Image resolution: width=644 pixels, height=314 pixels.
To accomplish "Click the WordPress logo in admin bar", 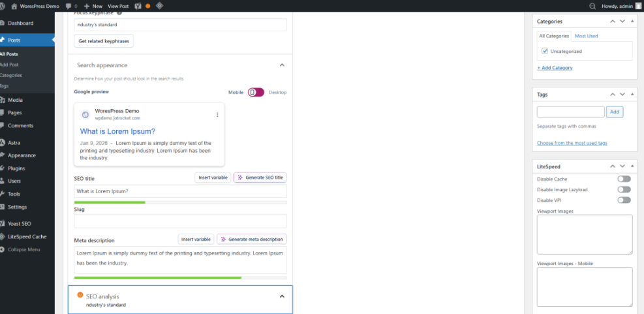I will tap(2, 6).
